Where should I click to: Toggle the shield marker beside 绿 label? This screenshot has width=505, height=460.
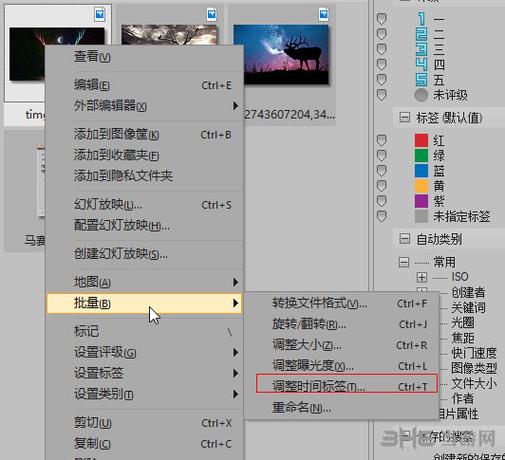[381, 155]
